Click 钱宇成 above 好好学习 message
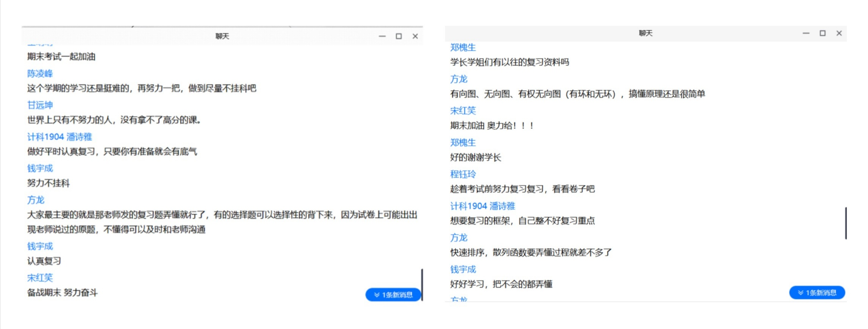The image size is (868, 329). [x=463, y=269]
